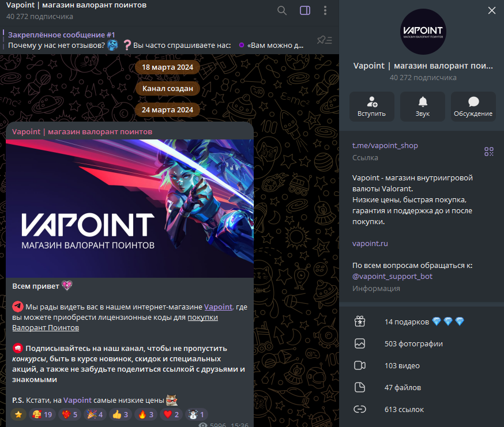Viewport: 504px width, 427px height.
Task: Click the smiling hearts reaction with 19
Action: pos(43,414)
